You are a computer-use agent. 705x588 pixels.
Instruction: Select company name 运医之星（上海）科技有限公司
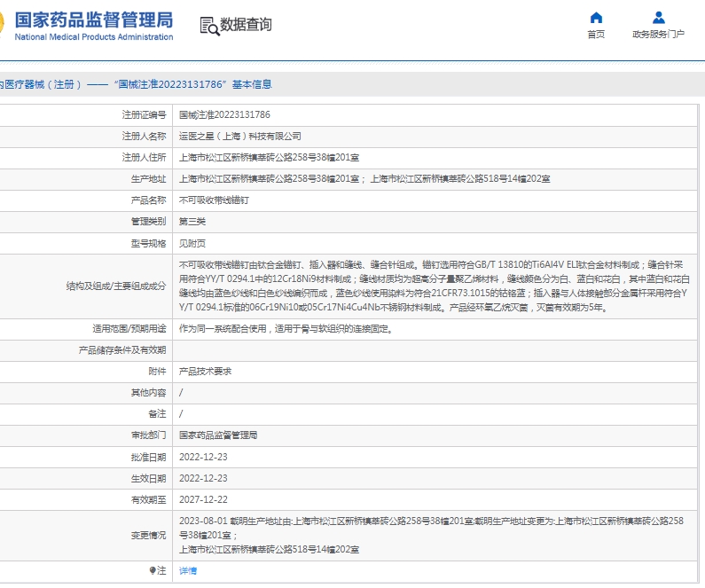point(240,137)
